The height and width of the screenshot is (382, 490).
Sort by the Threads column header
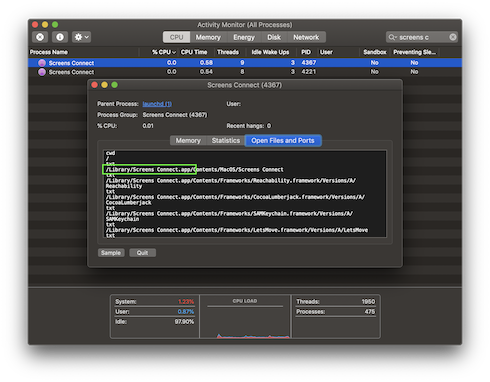tap(228, 52)
